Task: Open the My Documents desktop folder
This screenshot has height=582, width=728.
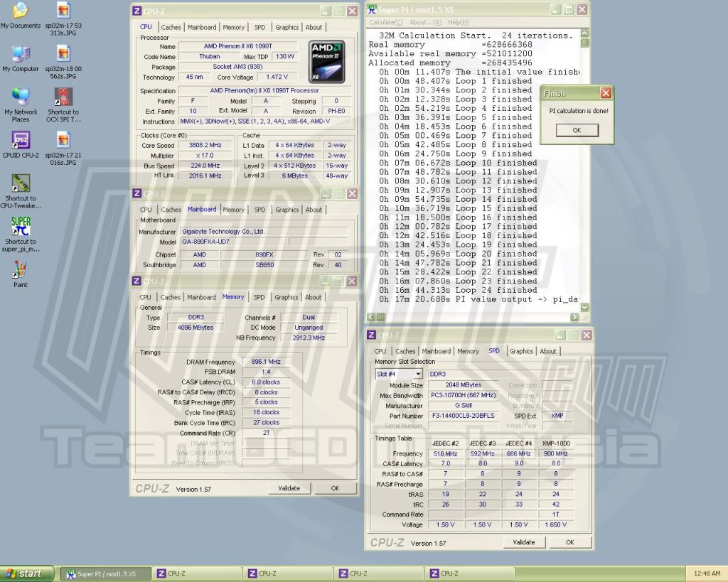Action: (x=21, y=11)
